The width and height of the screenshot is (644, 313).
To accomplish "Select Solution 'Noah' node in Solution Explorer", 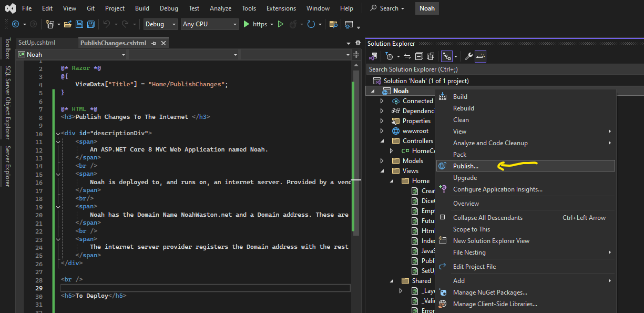I will [426, 81].
